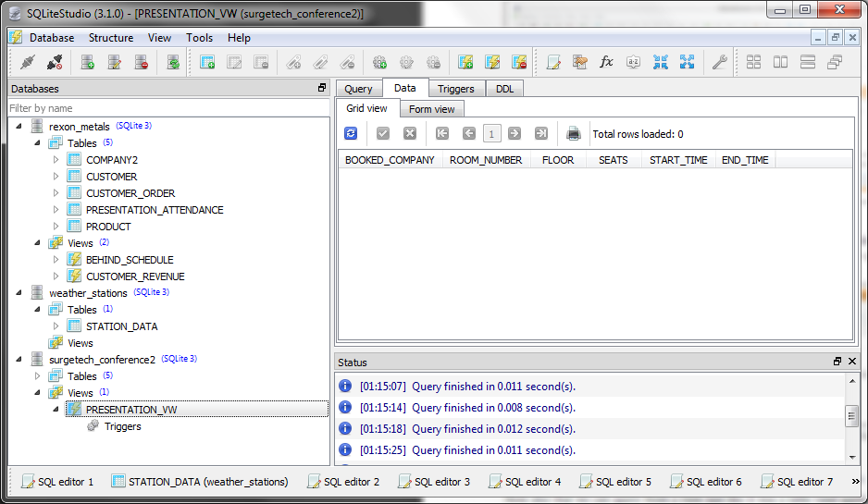
Task: Expand the STATION_DATA table node
Action: click(x=56, y=326)
